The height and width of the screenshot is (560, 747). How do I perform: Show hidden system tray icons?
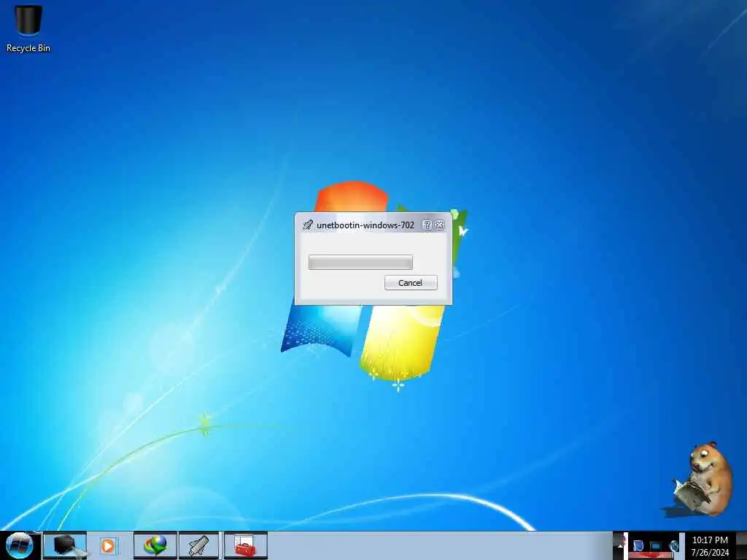click(x=620, y=545)
